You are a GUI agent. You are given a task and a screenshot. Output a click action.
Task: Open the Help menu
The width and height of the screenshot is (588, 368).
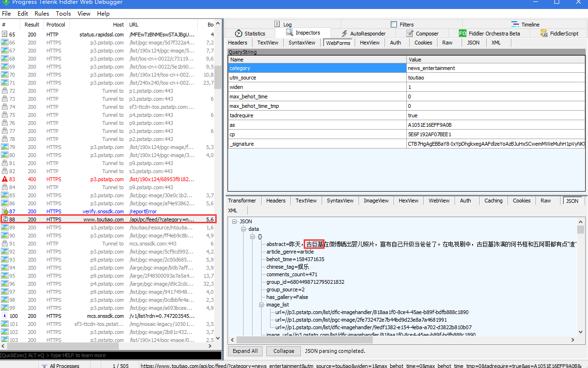pos(103,14)
